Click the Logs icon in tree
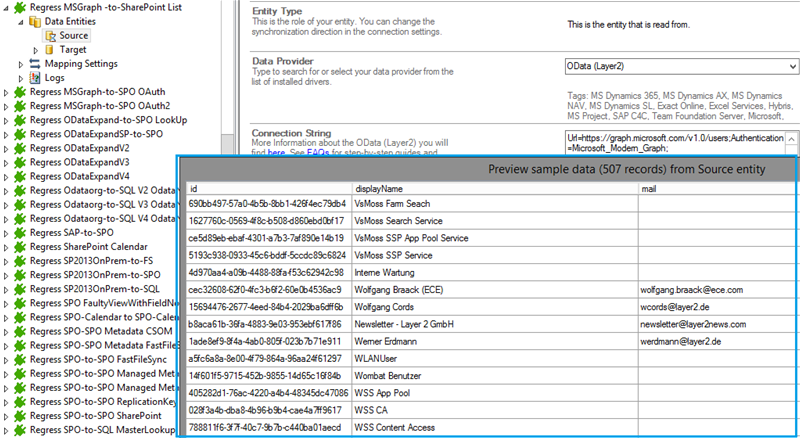The width and height of the screenshot is (800, 438). click(35, 78)
